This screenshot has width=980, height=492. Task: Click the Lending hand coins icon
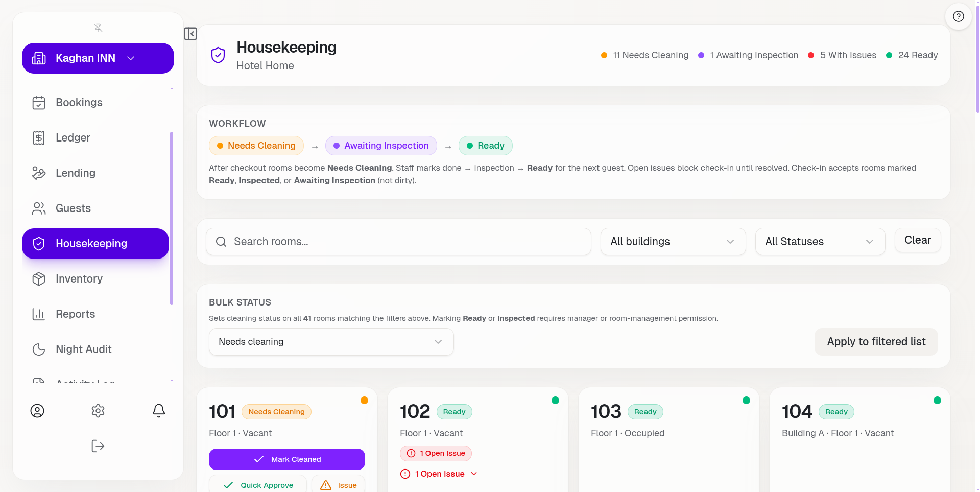39,173
